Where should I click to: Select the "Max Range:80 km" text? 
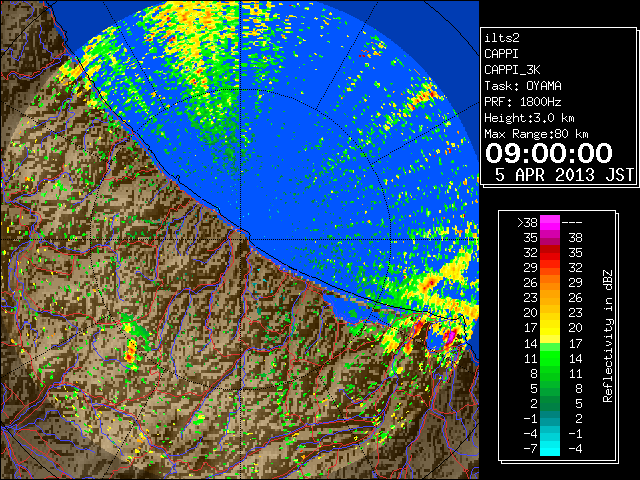click(x=536, y=134)
